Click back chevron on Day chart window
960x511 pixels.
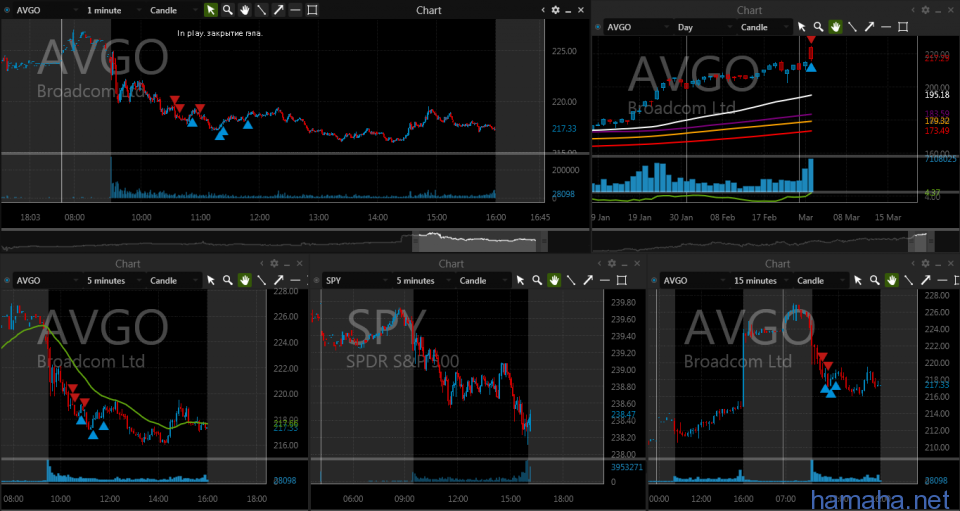913,10
